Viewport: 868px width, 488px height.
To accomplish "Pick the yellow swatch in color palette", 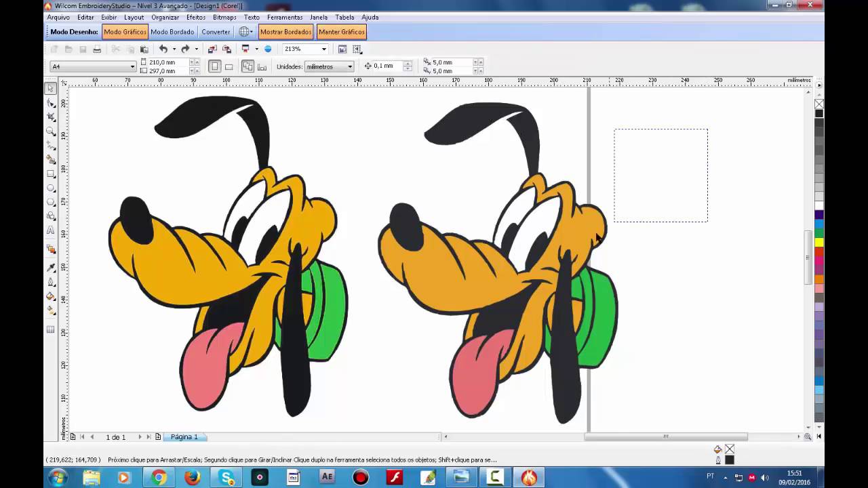I will tap(819, 242).
